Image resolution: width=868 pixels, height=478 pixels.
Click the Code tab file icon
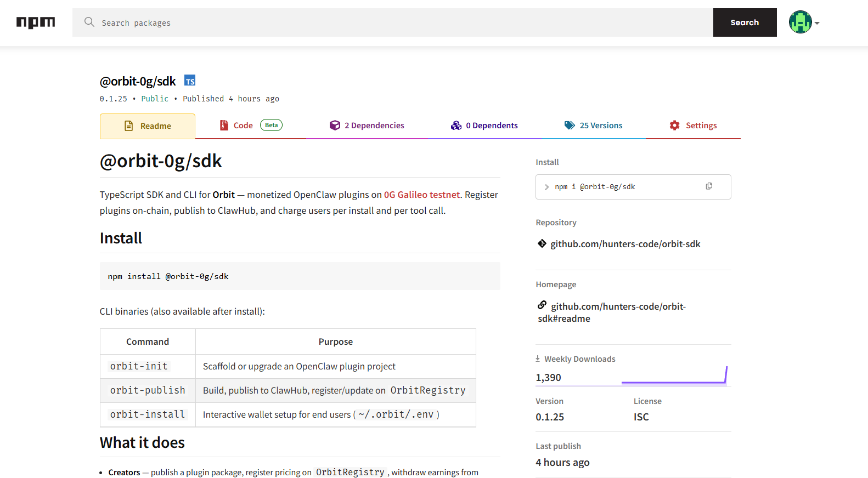click(x=224, y=126)
